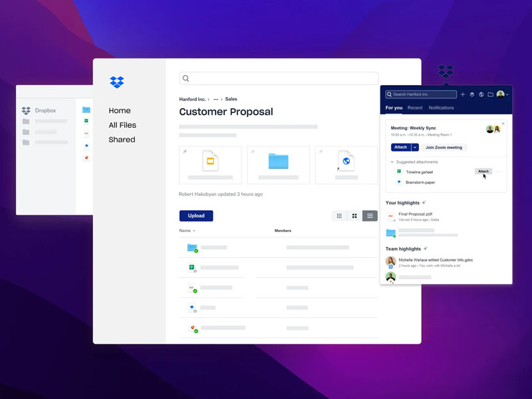Switch to large grid view
The width and height of the screenshot is (532, 399).
pyautogui.click(x=354, y=215)
